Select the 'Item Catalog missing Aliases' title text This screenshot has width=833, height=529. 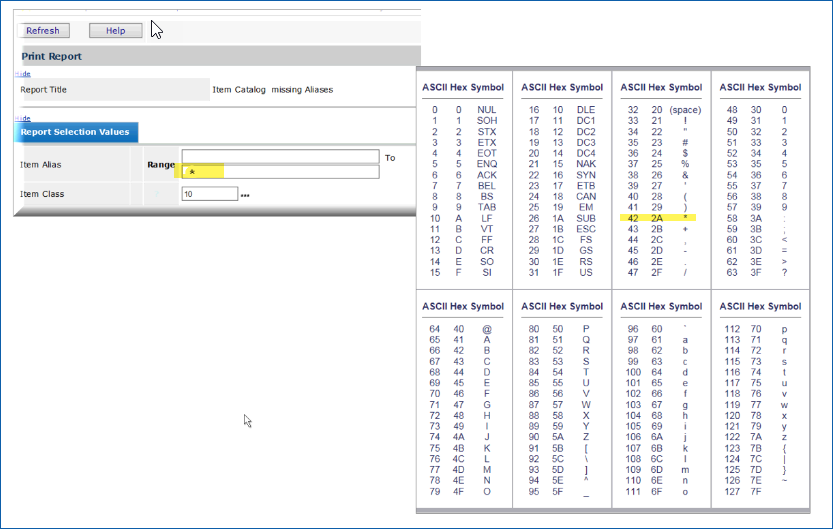[x=272, y=90]
